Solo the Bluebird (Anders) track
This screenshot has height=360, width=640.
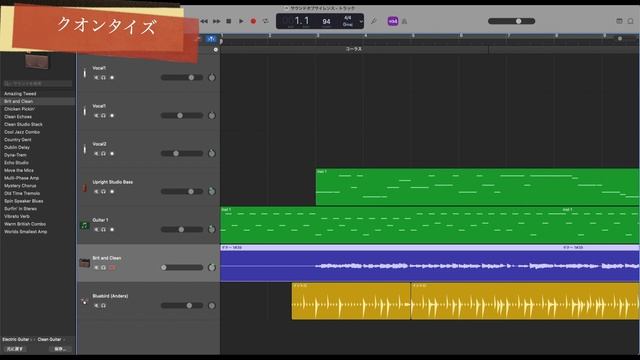coord(104,305)
